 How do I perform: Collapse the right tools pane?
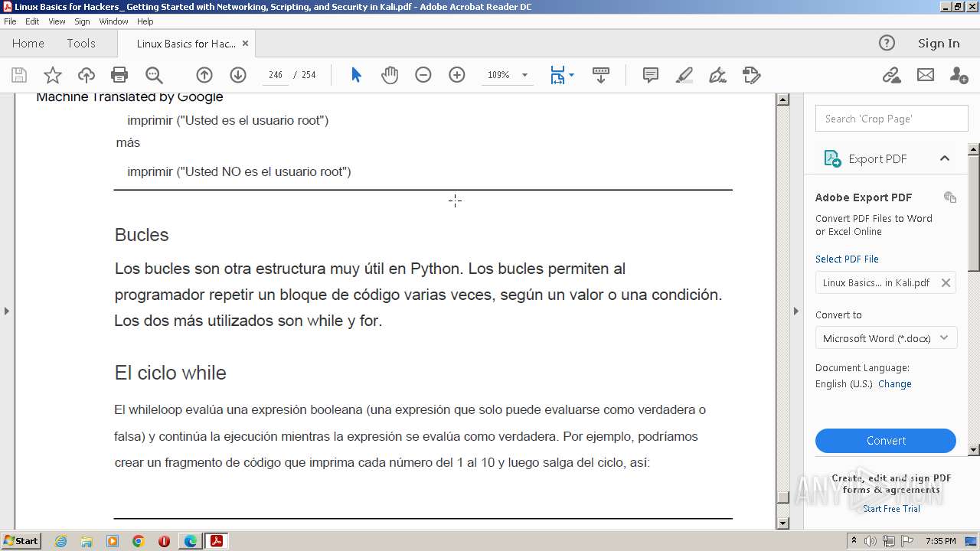pos(795,311)
